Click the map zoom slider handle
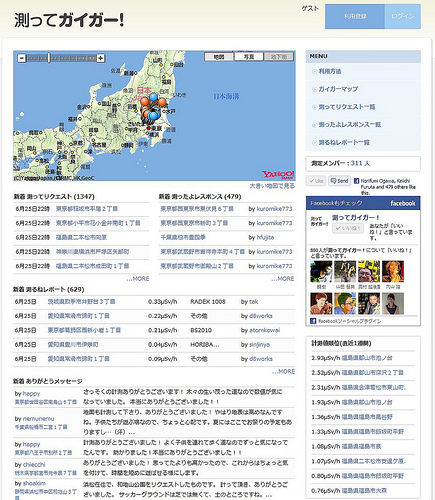 pyautogui.click(x=49, y=58)
